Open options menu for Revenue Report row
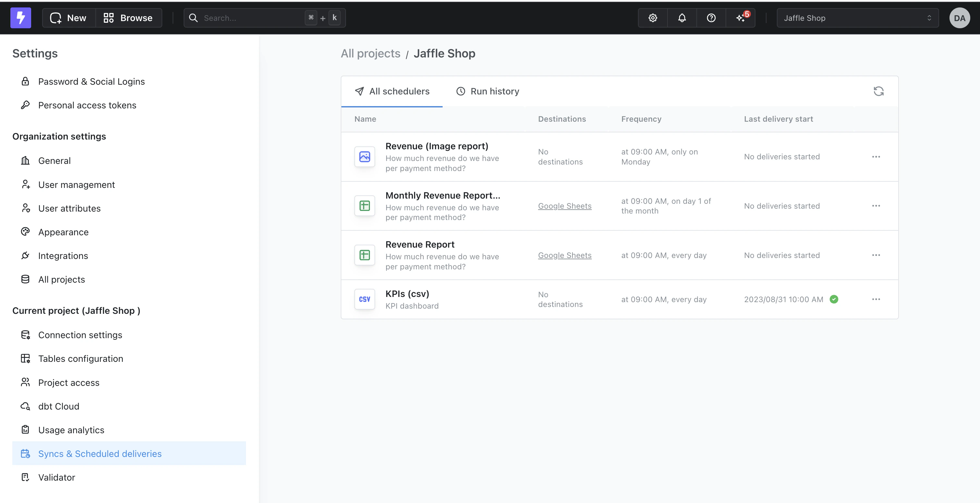Screen dimensions: 980x503 (x=876, y=255)
